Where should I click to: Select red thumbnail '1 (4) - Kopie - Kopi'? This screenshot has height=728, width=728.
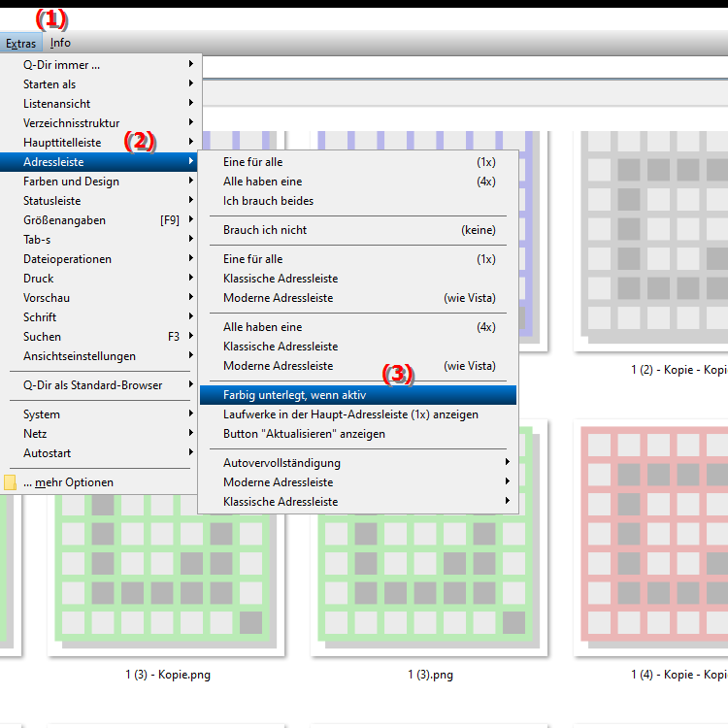[651, 538]
